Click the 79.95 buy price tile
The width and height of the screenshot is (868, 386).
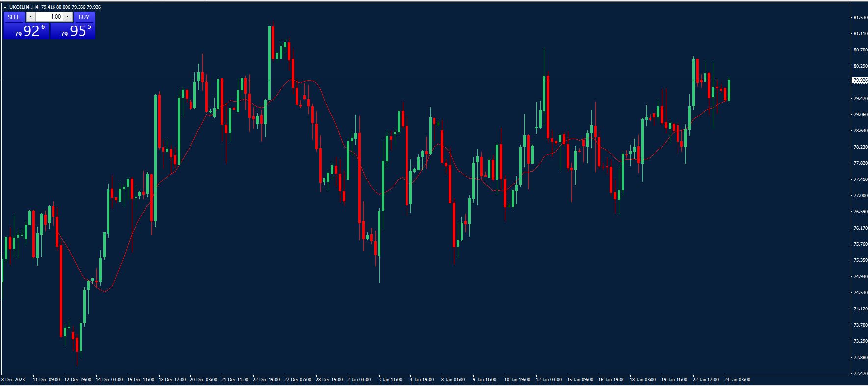click(x=73, y=31)
